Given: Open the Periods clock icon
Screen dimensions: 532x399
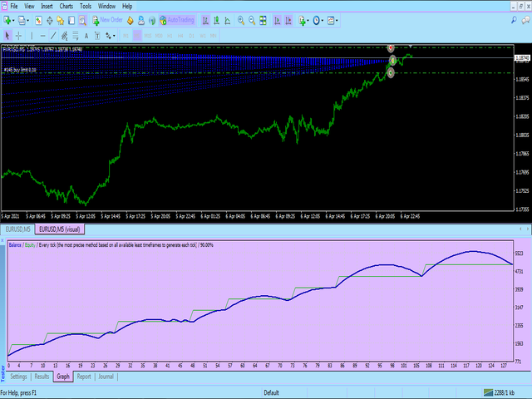Looking at the screenshot, I should pos(316,20).
